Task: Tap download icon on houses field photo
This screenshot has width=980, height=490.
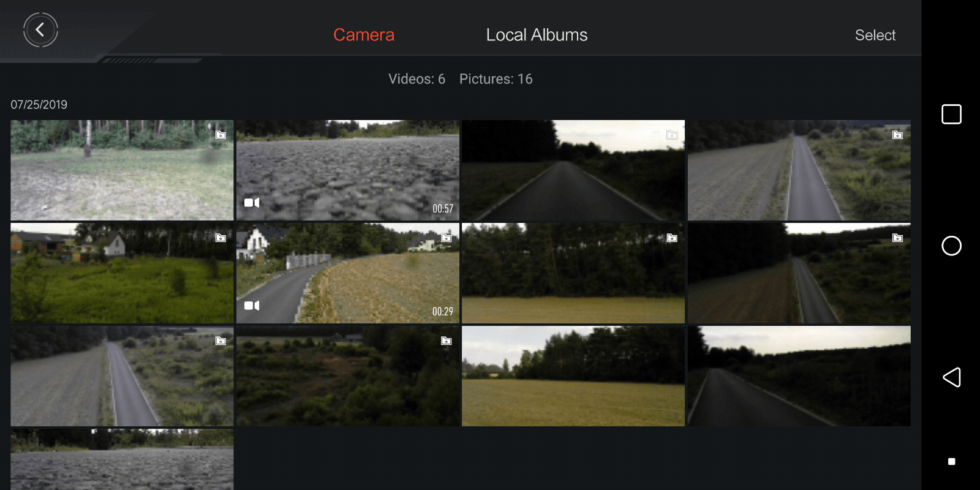Action: (221, 238)
